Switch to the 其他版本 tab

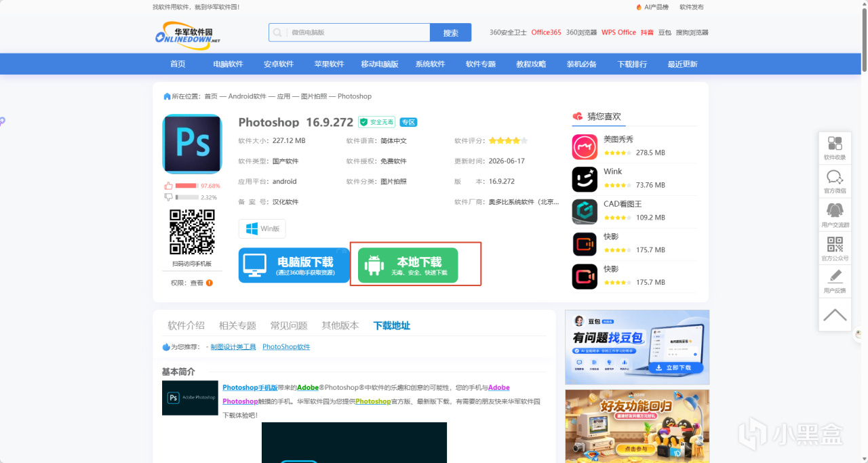(340, 325)
